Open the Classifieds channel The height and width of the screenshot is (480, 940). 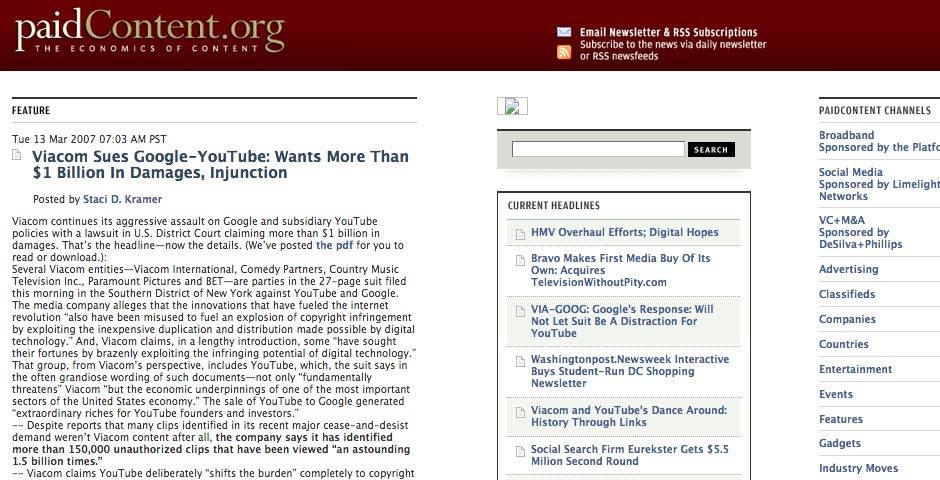[847, 294]
